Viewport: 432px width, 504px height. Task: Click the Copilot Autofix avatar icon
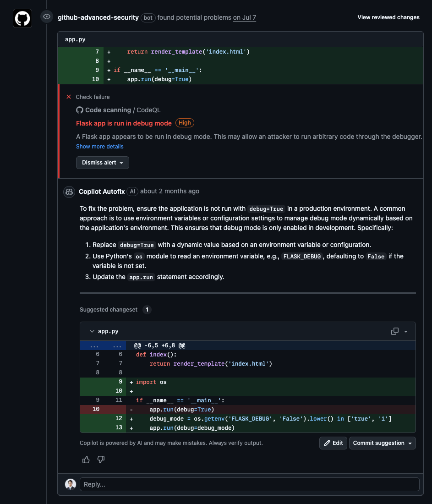tap(69, 192)
